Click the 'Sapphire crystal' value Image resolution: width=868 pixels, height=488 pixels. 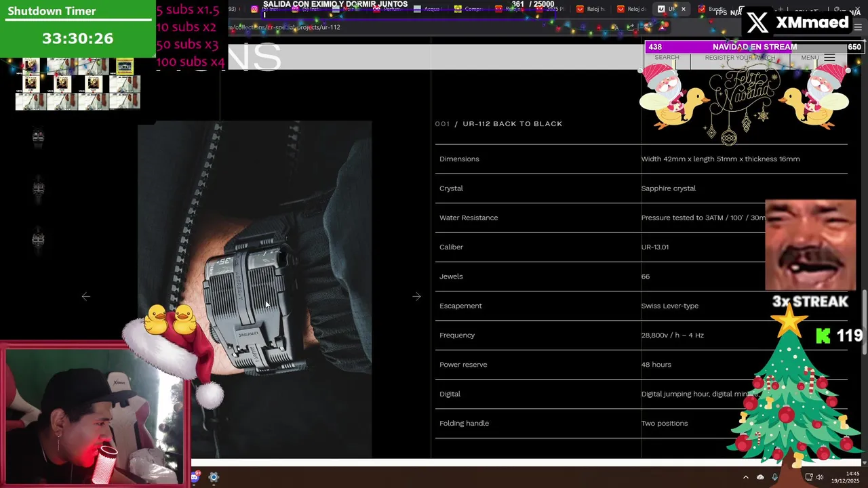(x=668, y=188)
